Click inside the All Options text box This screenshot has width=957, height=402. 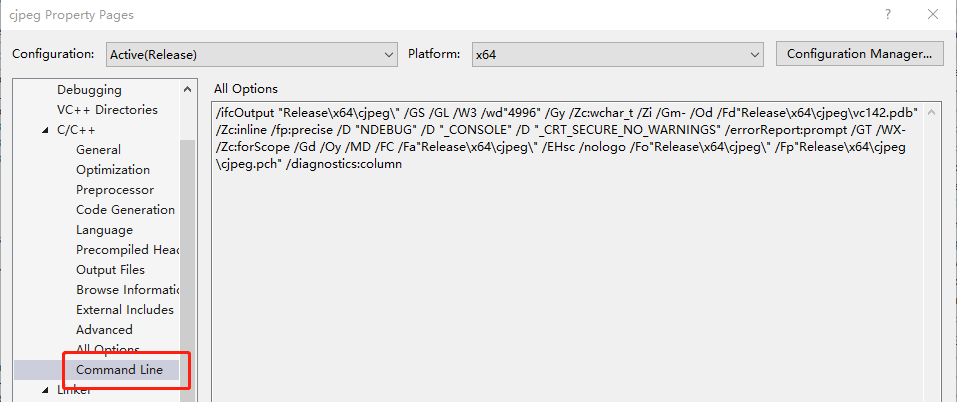point(570,280)
